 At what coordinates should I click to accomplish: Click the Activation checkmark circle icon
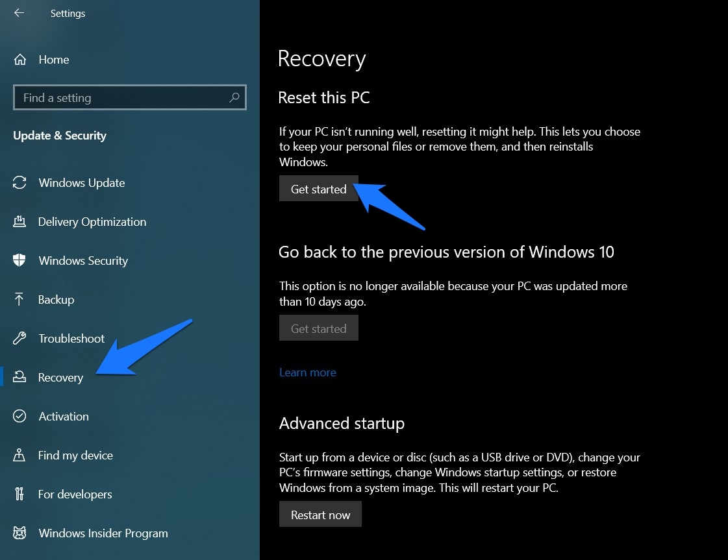19,417
